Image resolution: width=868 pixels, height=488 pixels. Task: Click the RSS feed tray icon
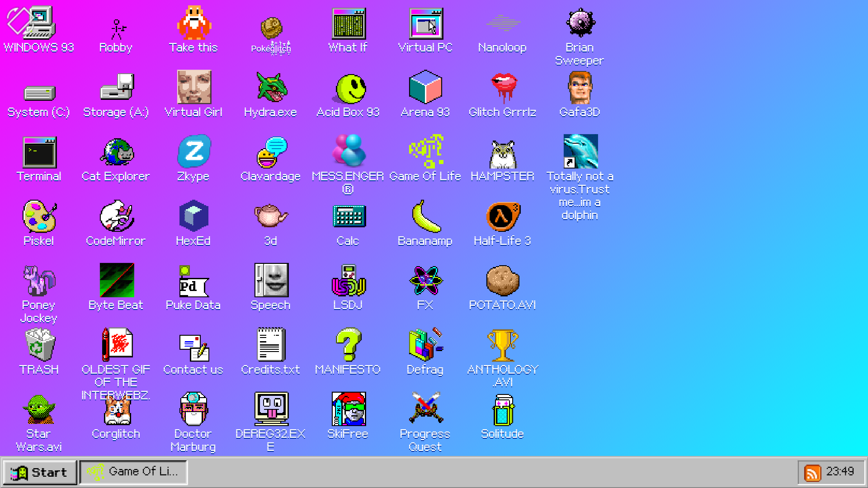click(x=812, y=473)
